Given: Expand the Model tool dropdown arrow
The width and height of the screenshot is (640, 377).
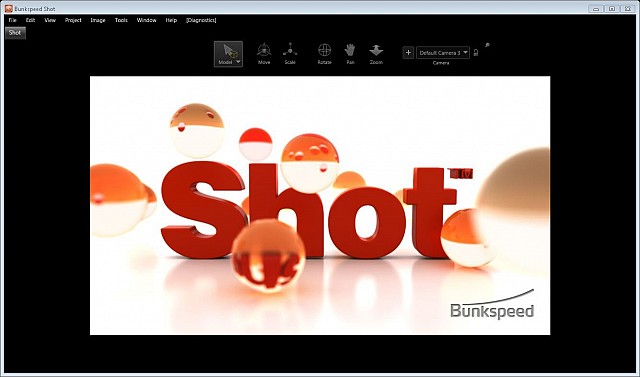Looking at the screenshot, I should click(x=238, y=62).
